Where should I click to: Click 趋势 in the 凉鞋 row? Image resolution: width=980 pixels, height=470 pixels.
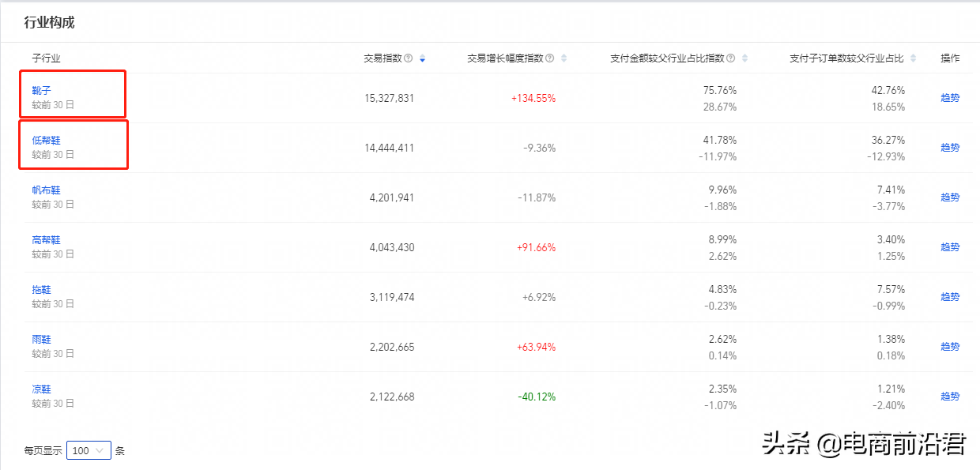coord(950,395)
